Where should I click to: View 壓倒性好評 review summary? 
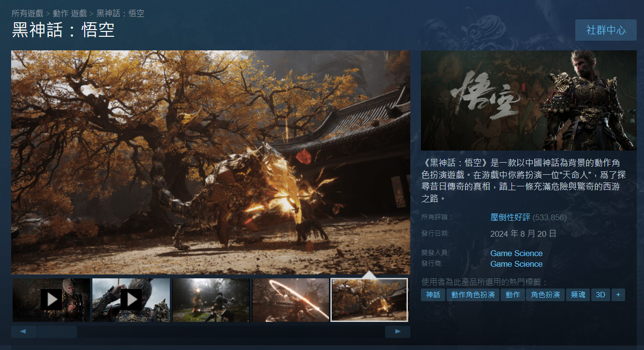coord(510,217)
